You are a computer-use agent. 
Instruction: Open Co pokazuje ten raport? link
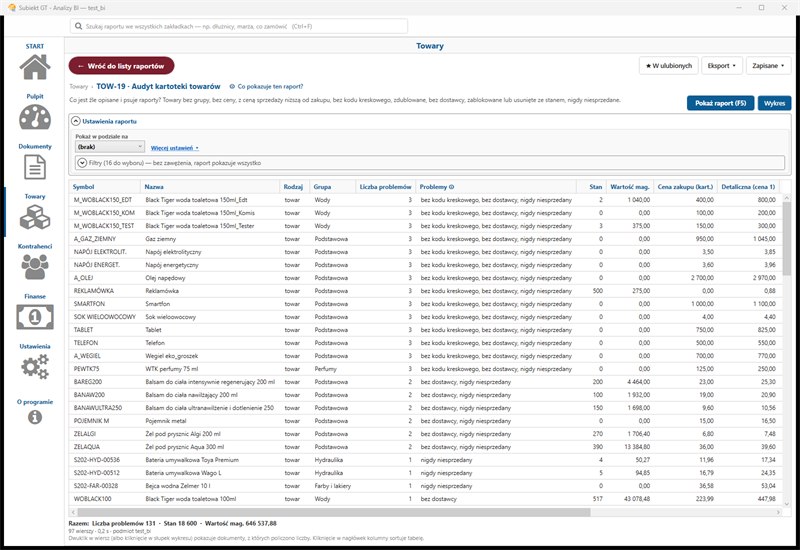pyautogui.click(x=270, y=87)
